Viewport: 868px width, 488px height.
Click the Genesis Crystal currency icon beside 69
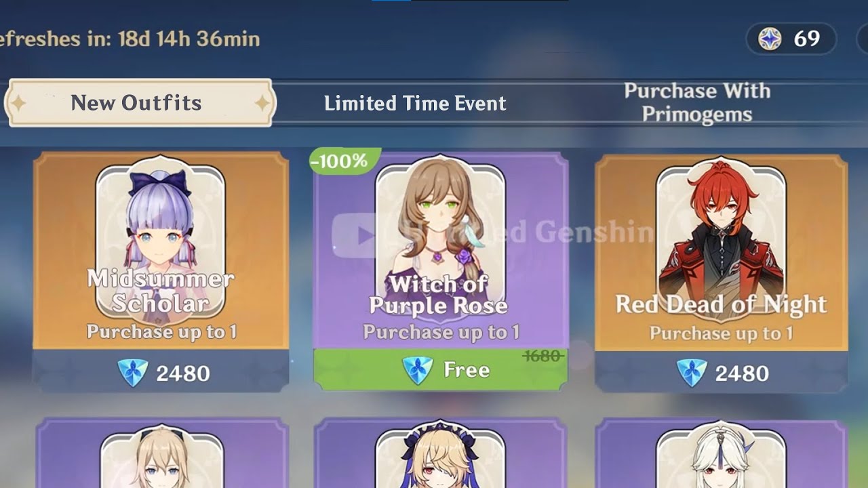click(x=770, y=39)
